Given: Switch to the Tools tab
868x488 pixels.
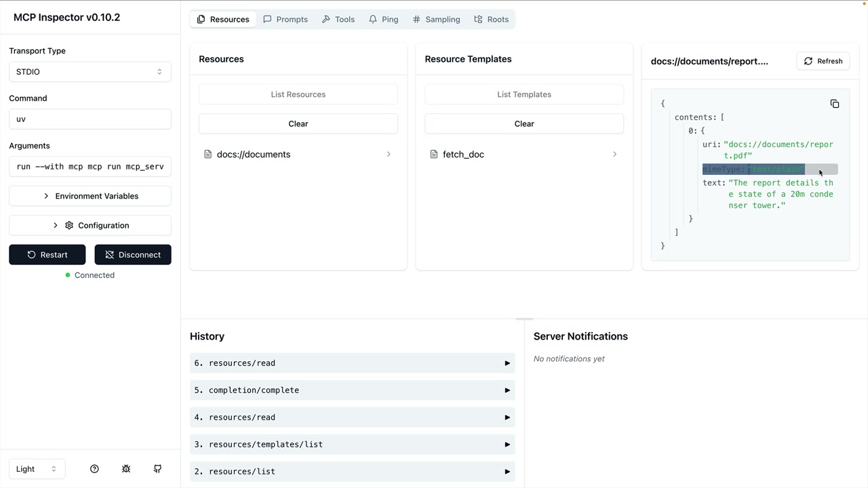Looking at the screenshot, I should [338, 20].
